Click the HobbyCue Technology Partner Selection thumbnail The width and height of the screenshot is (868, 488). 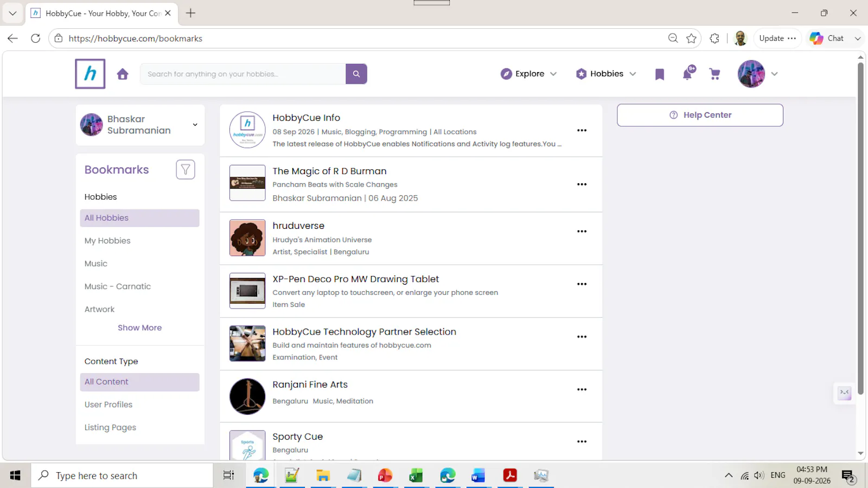(247, 343)
